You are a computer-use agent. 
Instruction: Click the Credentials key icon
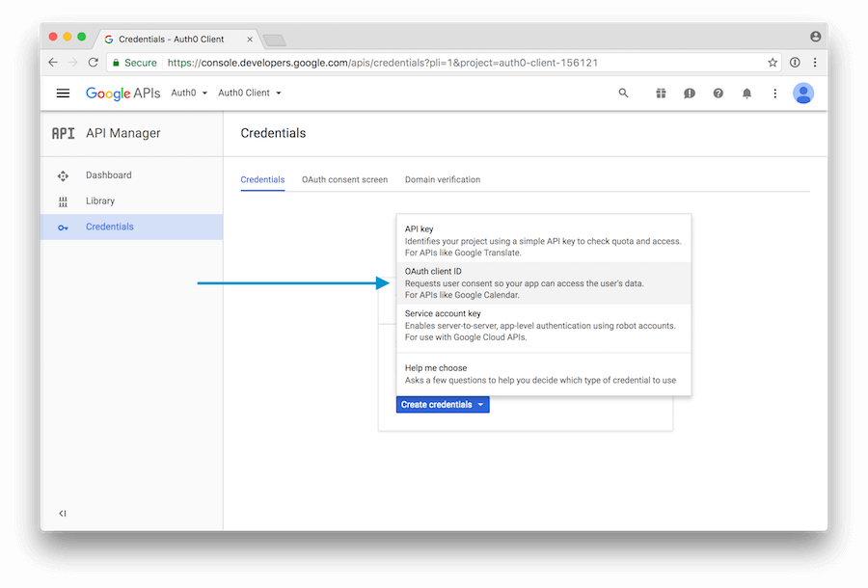[63, 227]
